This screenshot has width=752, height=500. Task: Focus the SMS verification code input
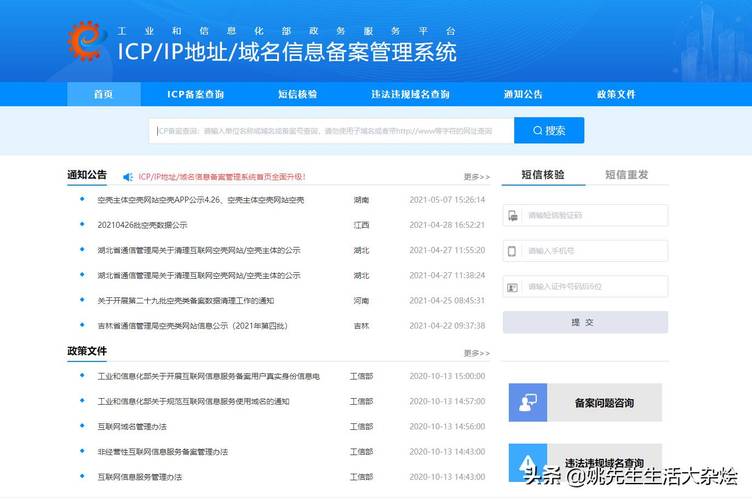coord(585,216)
